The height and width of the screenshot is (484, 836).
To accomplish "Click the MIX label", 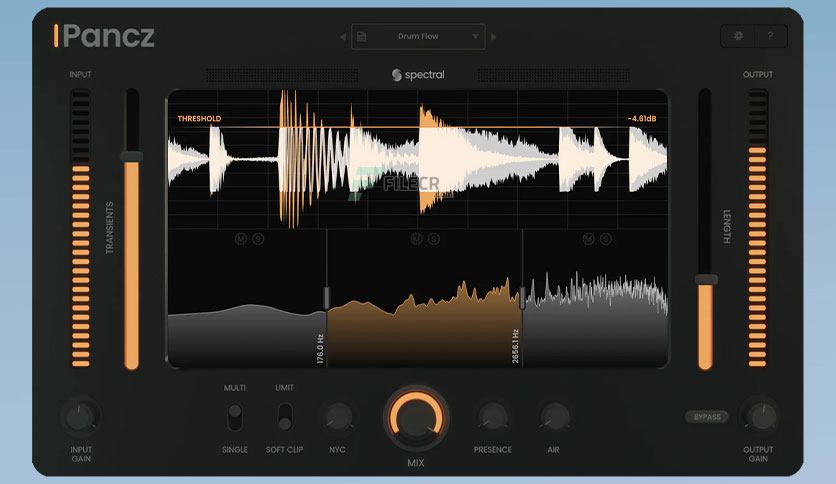I will 416,463.
